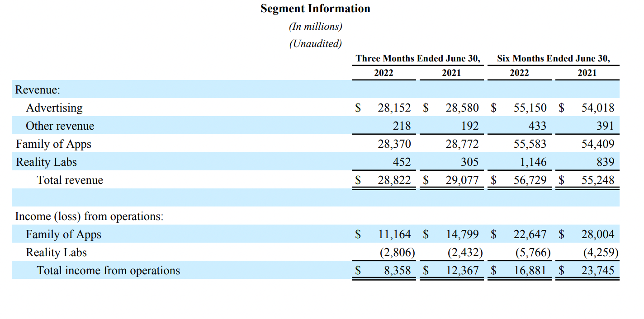Select total operating income 23,745
The width and height of the screenshot is (644, 319).
click(598, 271)
